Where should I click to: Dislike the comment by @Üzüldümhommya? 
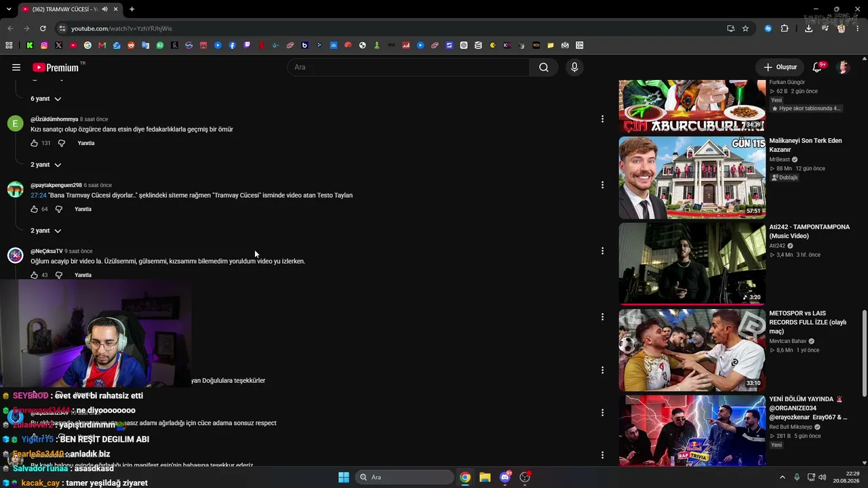[x=61, y=143]
